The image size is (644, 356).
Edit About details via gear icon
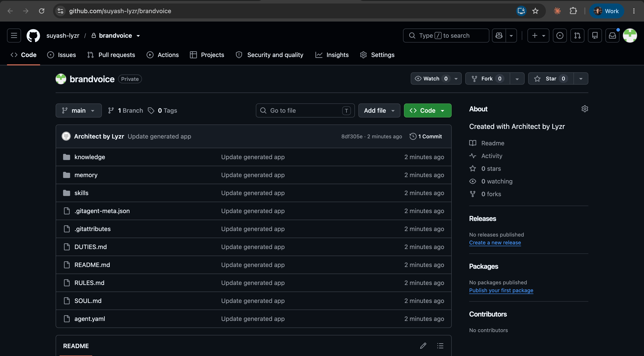584,109
